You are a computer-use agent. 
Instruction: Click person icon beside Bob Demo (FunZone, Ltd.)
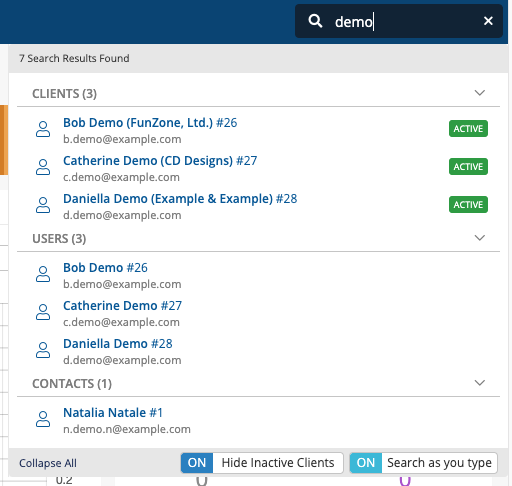tap(43, 129)
